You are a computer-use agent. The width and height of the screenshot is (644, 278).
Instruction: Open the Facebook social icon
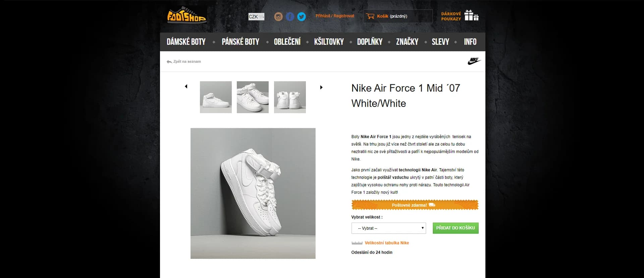click(x=290, y=16)
